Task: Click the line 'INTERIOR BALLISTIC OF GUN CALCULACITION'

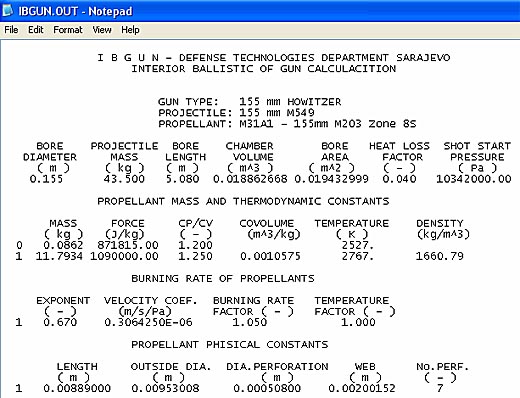Action: click(x=263, y=69)
